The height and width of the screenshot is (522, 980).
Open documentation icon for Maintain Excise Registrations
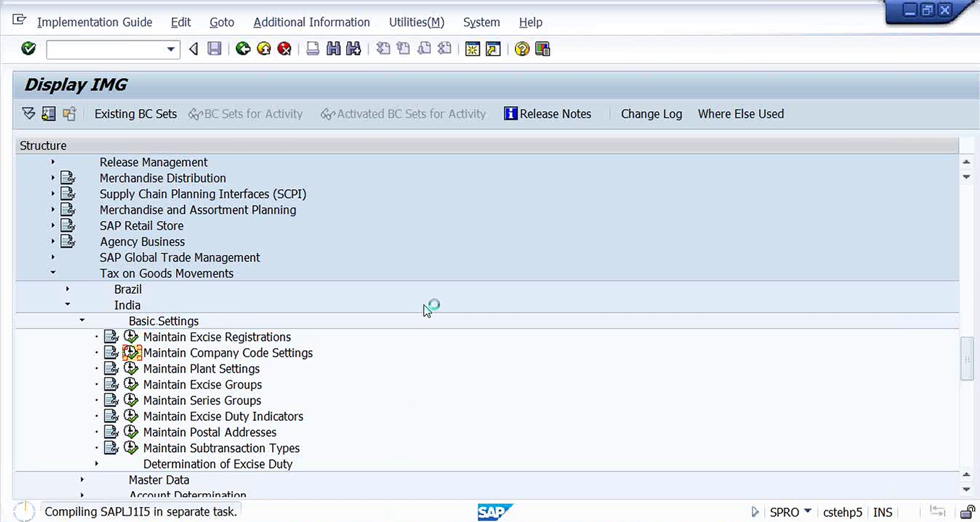[x=110, y=336]
